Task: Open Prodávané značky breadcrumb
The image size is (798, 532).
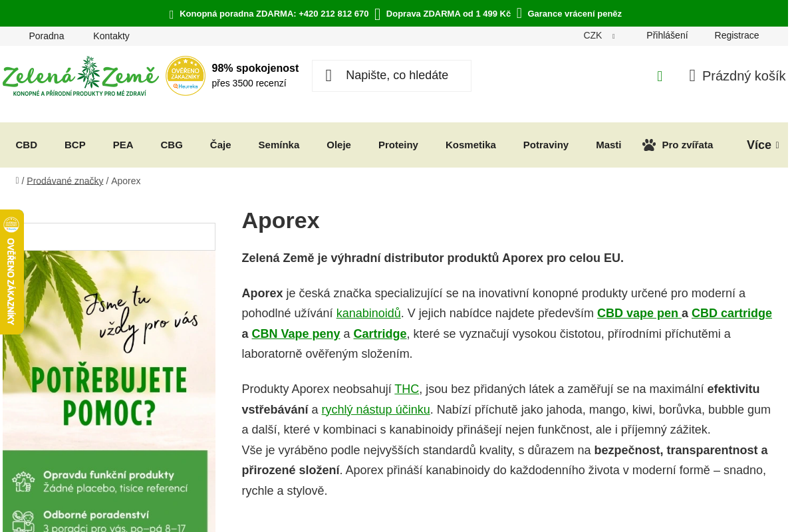Action: (x=65, y=181)
